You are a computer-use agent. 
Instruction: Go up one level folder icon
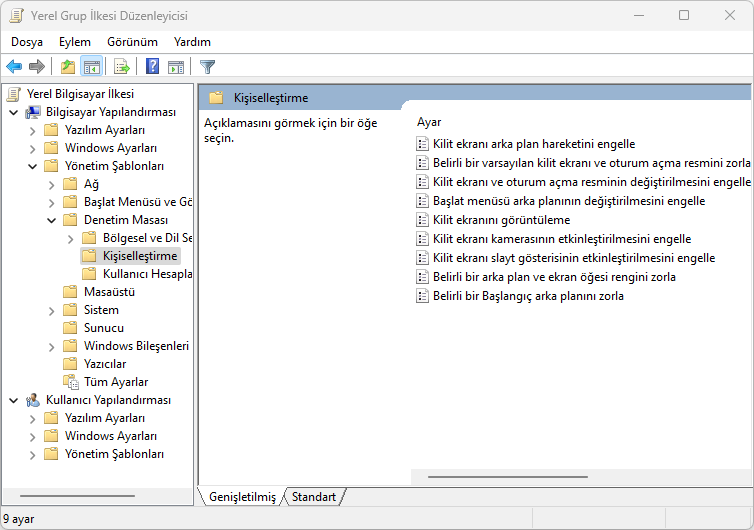click(x=68, y=66)
